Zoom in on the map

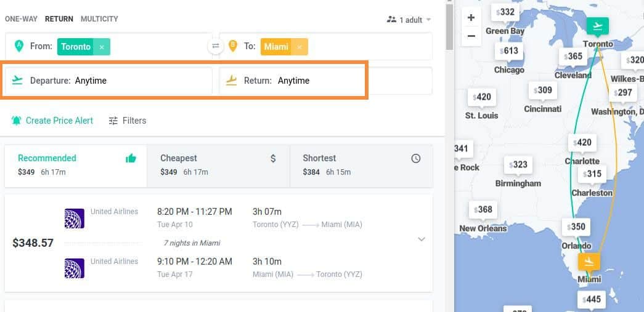[x=471, y=18]
